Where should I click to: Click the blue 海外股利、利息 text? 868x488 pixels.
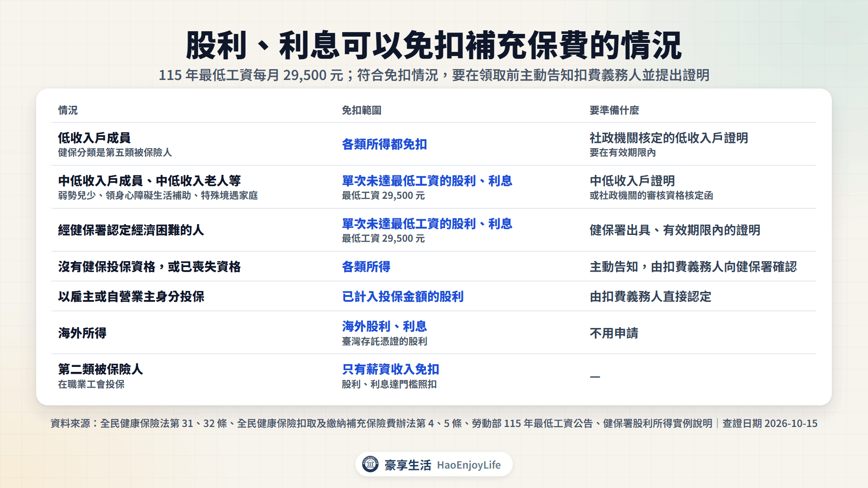(385, 326)
